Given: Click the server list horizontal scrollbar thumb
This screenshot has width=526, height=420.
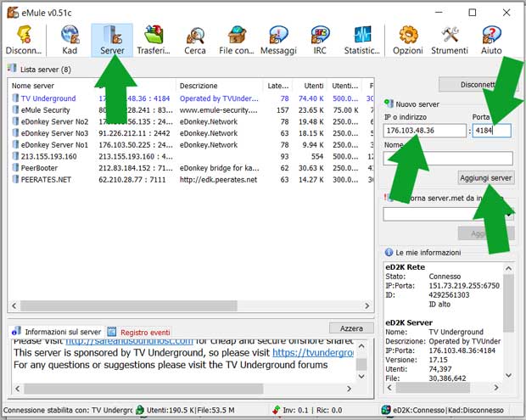Looking at the screenshot, I should click(129, 305).
